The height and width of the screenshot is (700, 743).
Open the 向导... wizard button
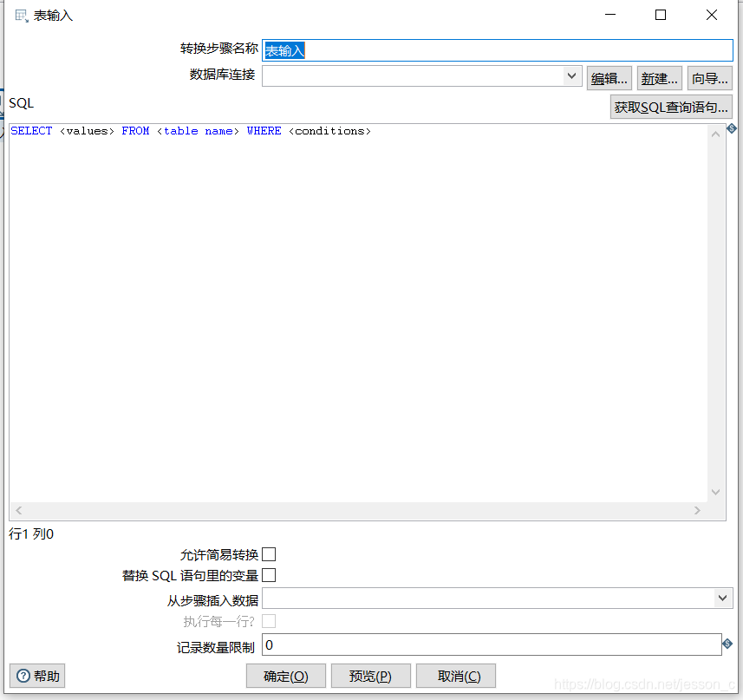[710, 78]
